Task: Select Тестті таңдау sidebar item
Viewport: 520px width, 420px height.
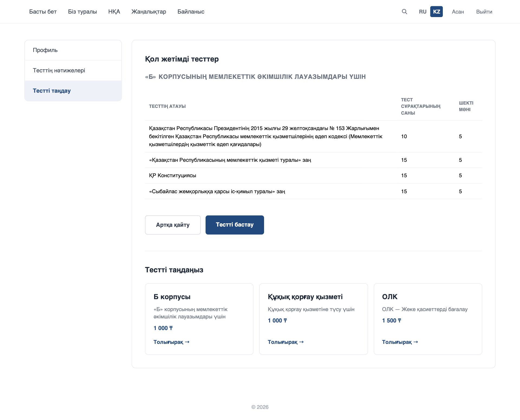Action: pyautogui.click(x=73, y=91)
